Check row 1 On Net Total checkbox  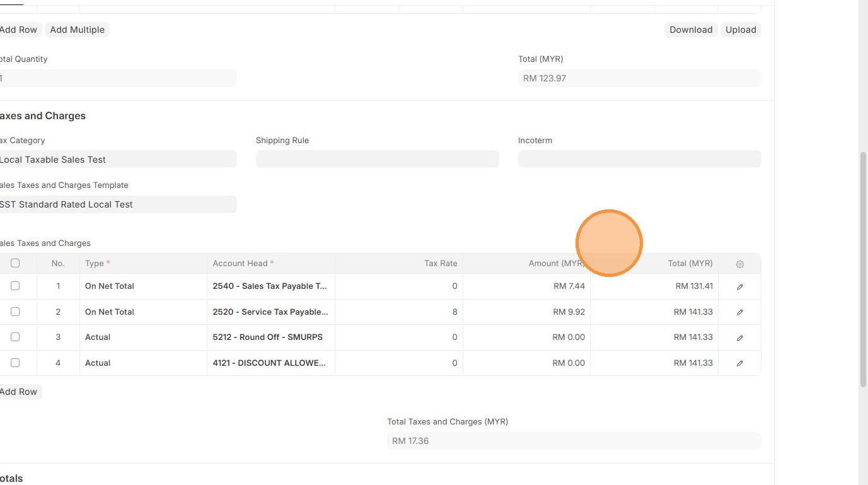15,286
